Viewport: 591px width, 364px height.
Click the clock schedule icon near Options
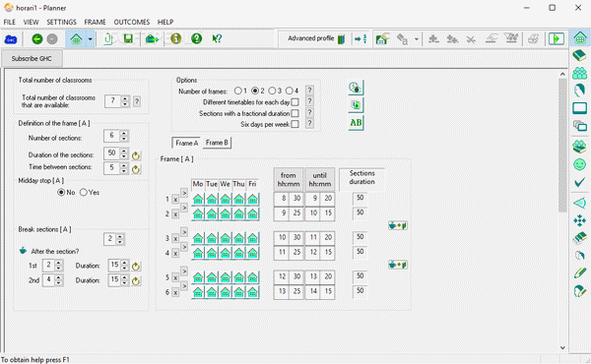coord(356,89)
